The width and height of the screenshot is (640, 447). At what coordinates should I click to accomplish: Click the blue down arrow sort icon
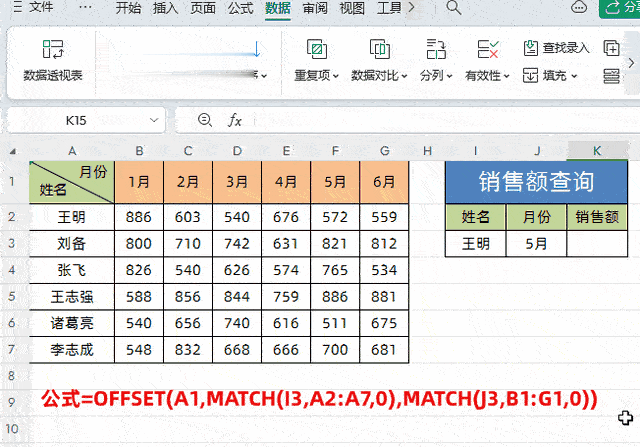click(x=257, y=49)
